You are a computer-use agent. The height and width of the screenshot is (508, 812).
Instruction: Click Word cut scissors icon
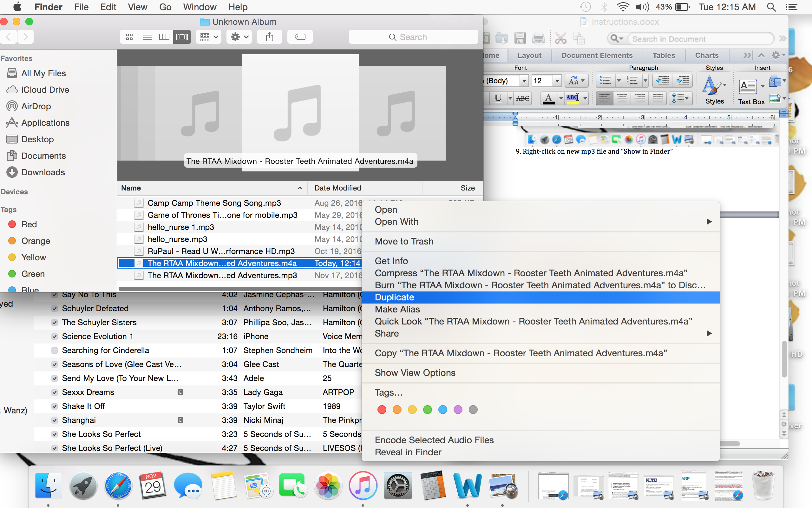click(560, 38)
